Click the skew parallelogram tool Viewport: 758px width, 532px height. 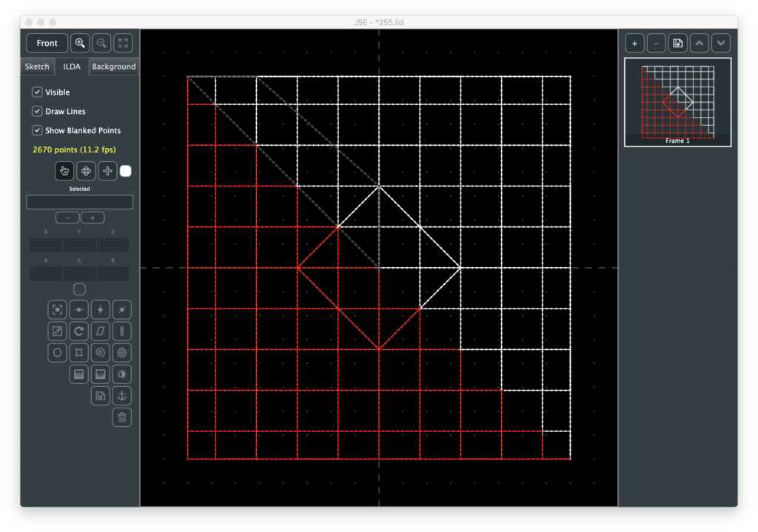pos(101,331)
